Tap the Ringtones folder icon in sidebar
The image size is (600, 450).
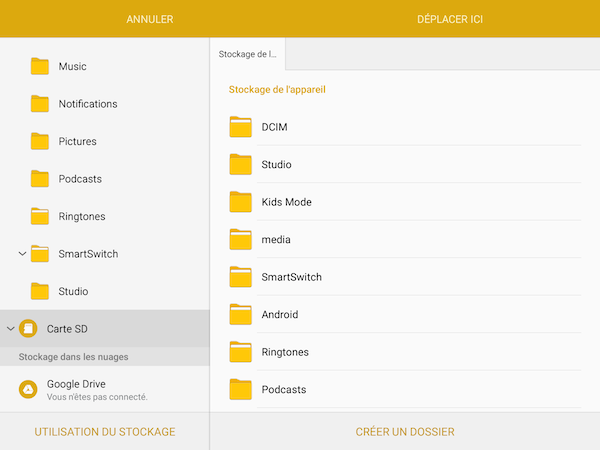[40, 216]
